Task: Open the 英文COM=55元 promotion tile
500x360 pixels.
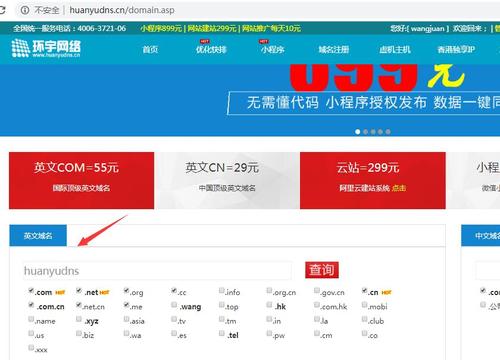Action: pos(81,181)
